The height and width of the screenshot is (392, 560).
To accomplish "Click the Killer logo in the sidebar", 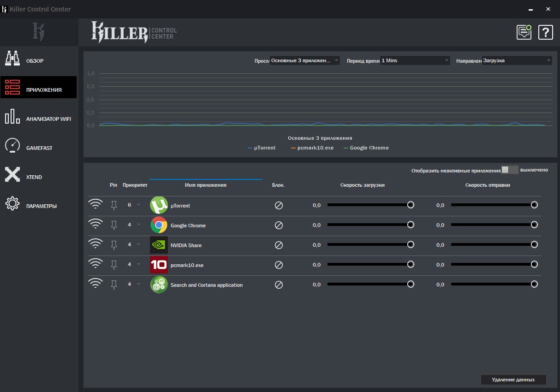I will [39, 32].
